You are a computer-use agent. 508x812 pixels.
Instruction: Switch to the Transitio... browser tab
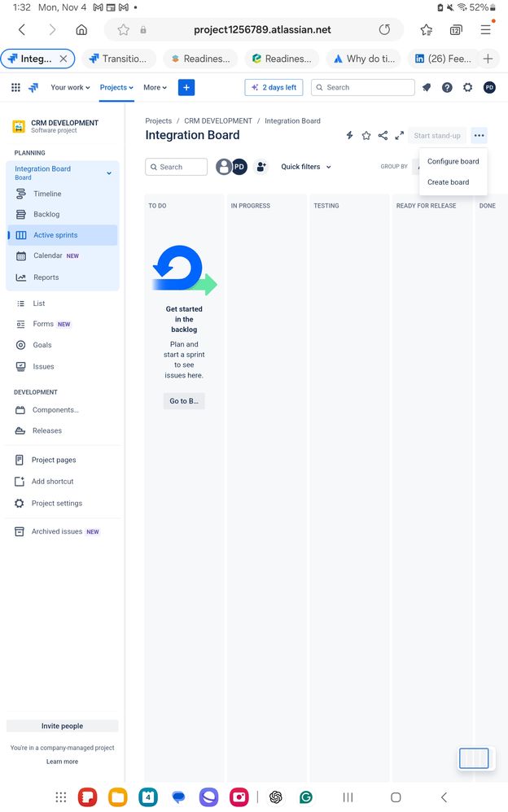click(119, 59)
